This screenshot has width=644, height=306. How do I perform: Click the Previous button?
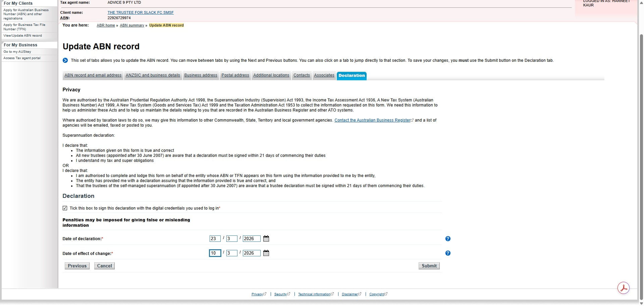tap(77, 266)
